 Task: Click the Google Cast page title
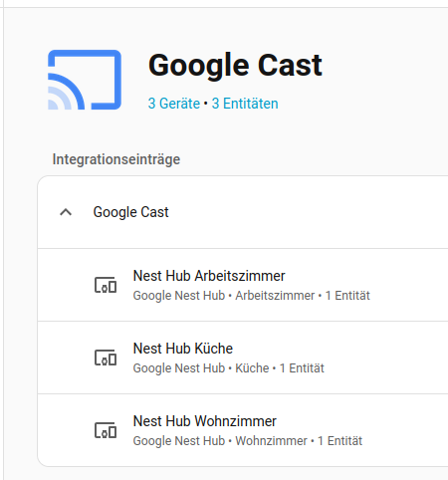point(235,66)
